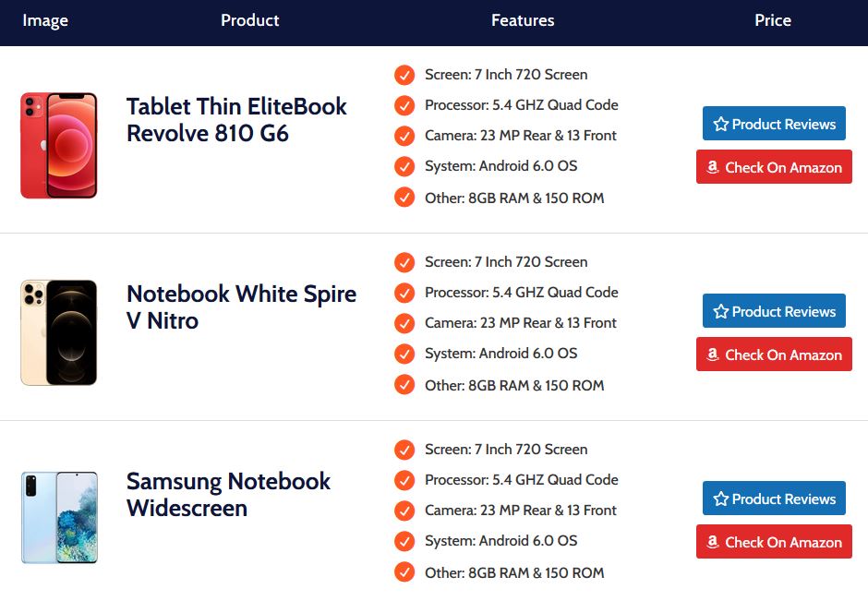Click checkmark next to Samsung Other: 8GB RAM

tap(404, 572)
